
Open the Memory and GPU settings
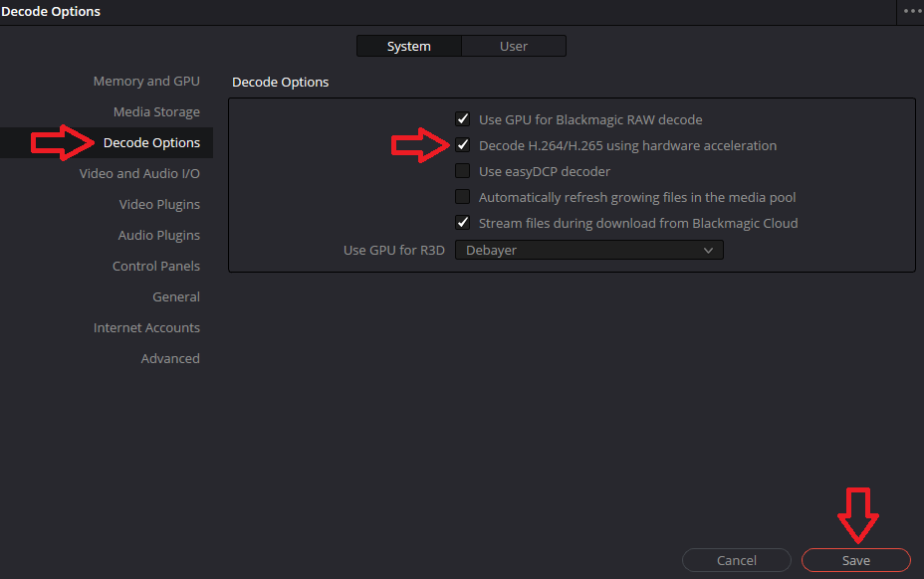146,81
